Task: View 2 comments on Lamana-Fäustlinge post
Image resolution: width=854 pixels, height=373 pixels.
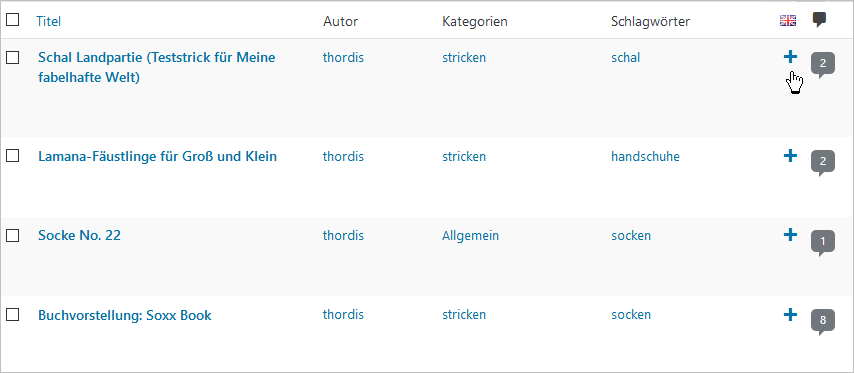Action: click(823, 163)
